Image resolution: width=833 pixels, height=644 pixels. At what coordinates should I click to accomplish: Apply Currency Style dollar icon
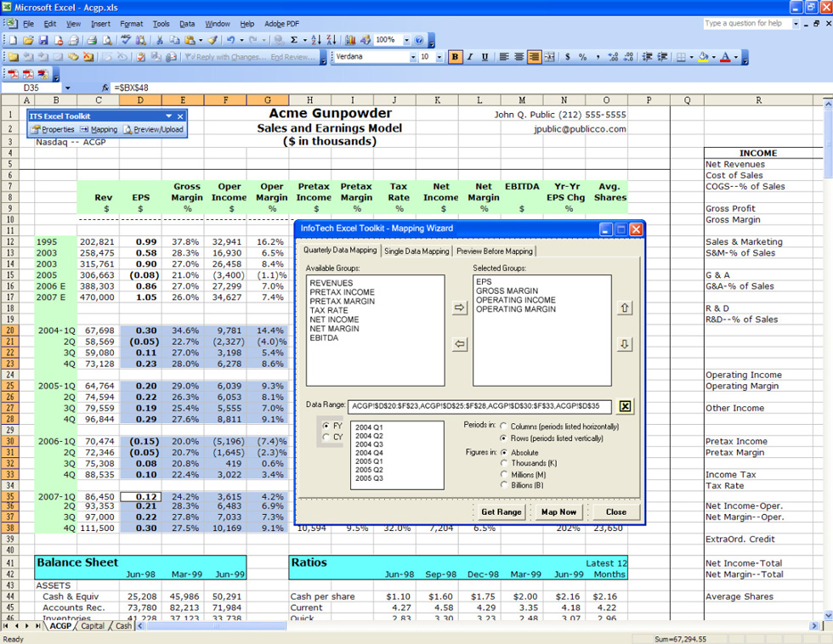(568, 57)
